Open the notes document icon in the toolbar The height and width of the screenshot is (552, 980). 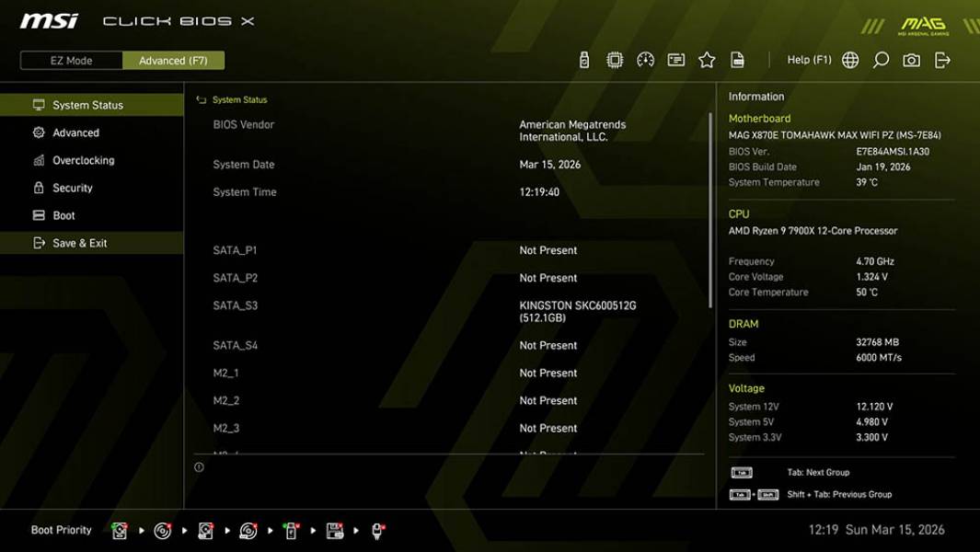(738, 59)
